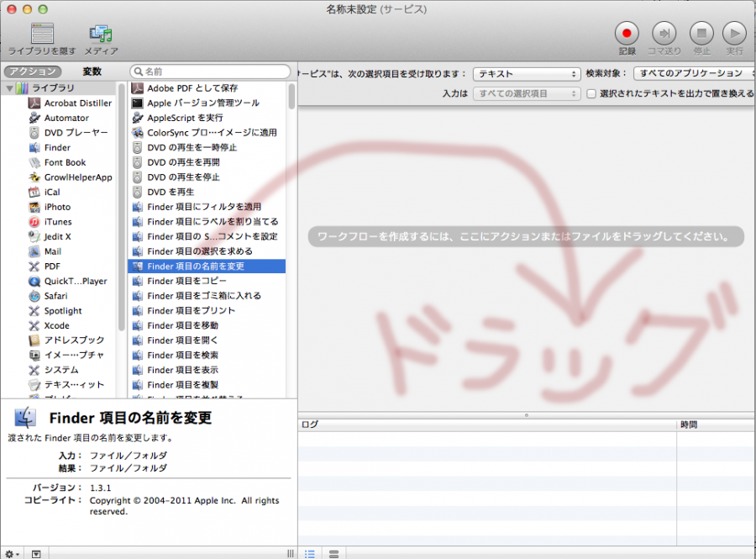Open the テキスト service input dropdown
This screenshot has height=559, width=756.
[526, 74]
